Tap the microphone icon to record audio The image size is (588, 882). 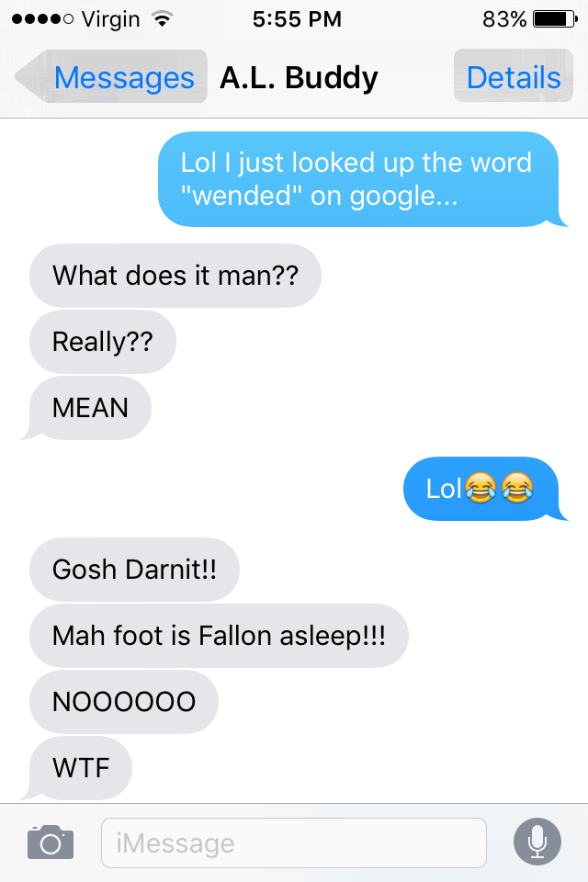point(537,842)
